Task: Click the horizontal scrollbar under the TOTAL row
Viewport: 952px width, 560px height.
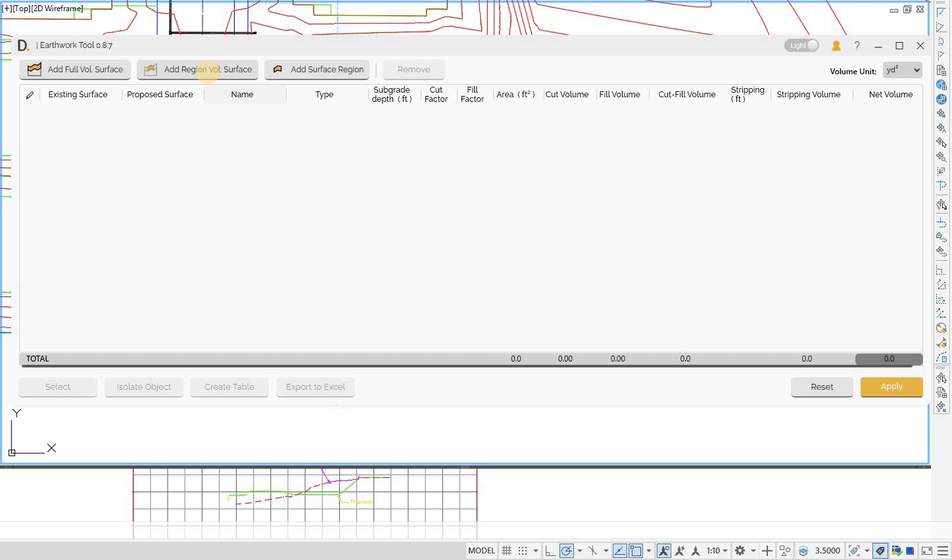Action: (x=460, y=365)
